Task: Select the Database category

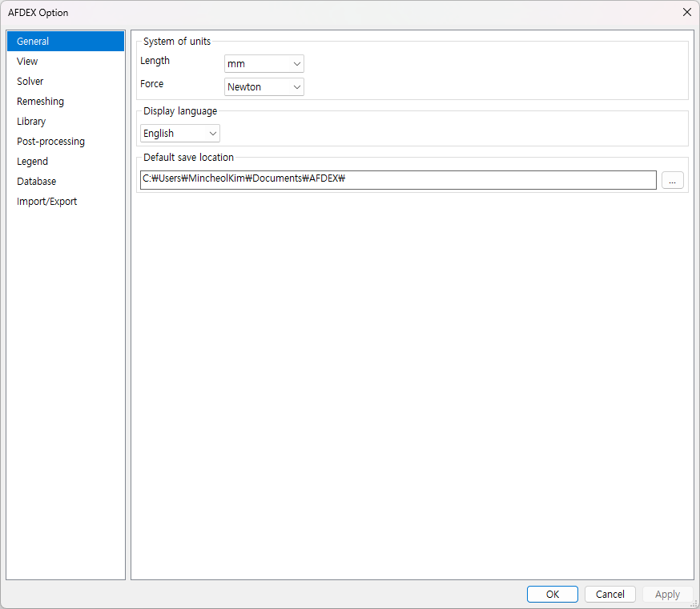Action: click(x=66, y=182)
